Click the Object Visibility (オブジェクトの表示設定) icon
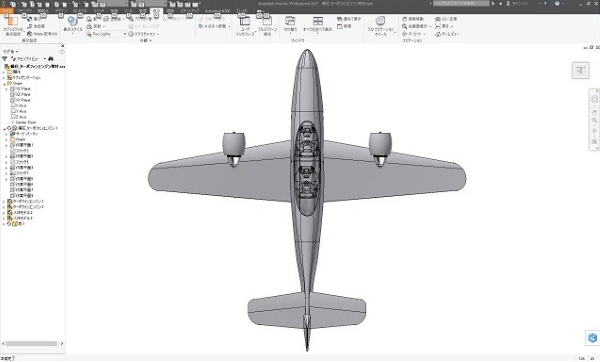The image size is (600, 362). (x=13, y=21)
